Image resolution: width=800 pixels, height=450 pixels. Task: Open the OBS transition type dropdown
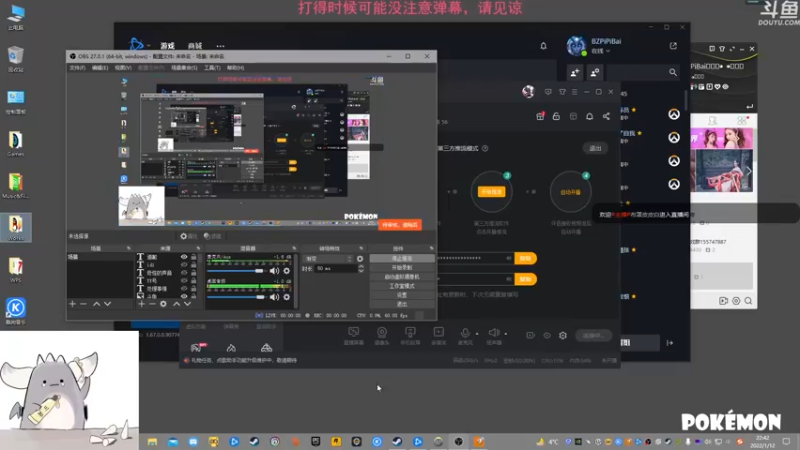[329, 259]
